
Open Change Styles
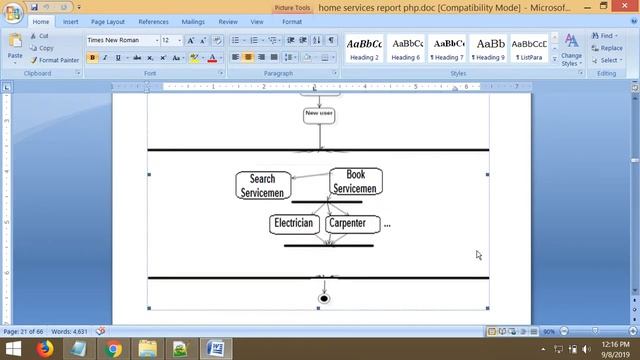(571, 50)
